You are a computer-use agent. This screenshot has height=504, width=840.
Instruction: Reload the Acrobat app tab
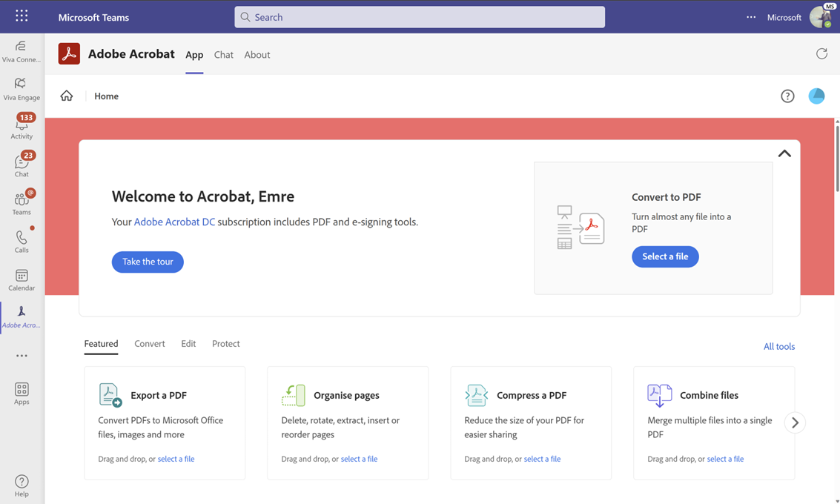[821, 53]
